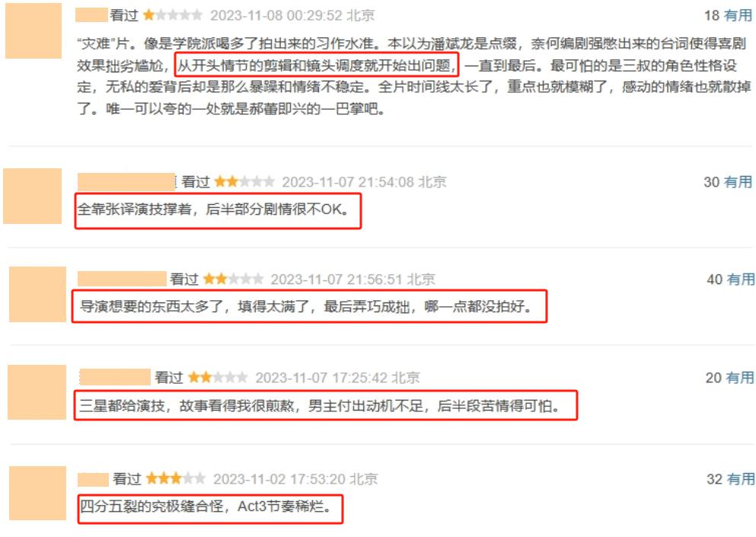The image size is (756, 537).
Task: Open the timestamp 2023-11-02 17:53:20
Action: pos(279,479)
